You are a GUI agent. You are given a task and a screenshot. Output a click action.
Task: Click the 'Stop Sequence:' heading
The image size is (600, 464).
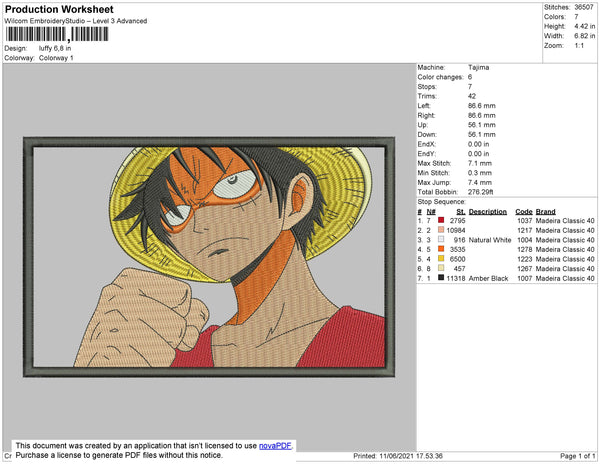pos(442,202)
